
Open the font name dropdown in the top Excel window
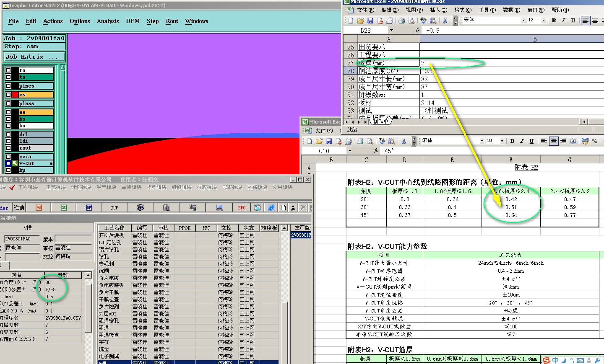pyautogui.click(x=523, y=20)
